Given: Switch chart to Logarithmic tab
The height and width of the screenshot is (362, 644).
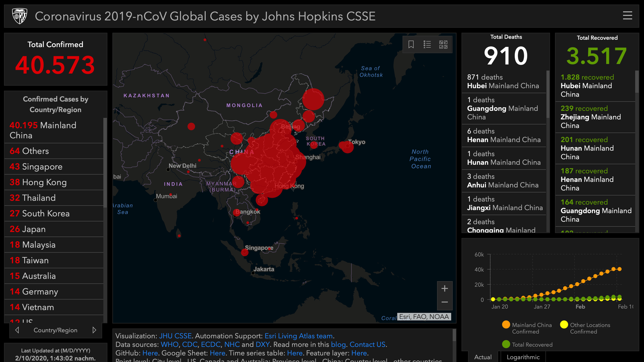Looking at the screenshot, I should point(523,357).
